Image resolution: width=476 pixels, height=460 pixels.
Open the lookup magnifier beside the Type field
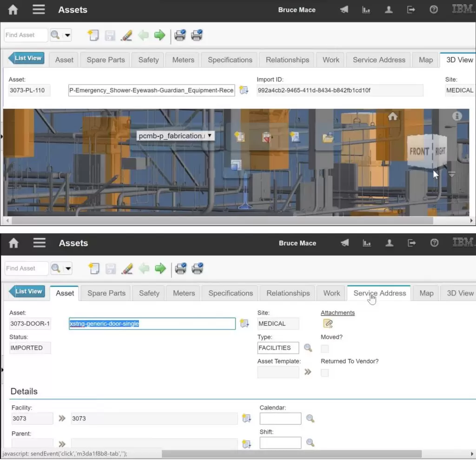click(x=308, y=348)
